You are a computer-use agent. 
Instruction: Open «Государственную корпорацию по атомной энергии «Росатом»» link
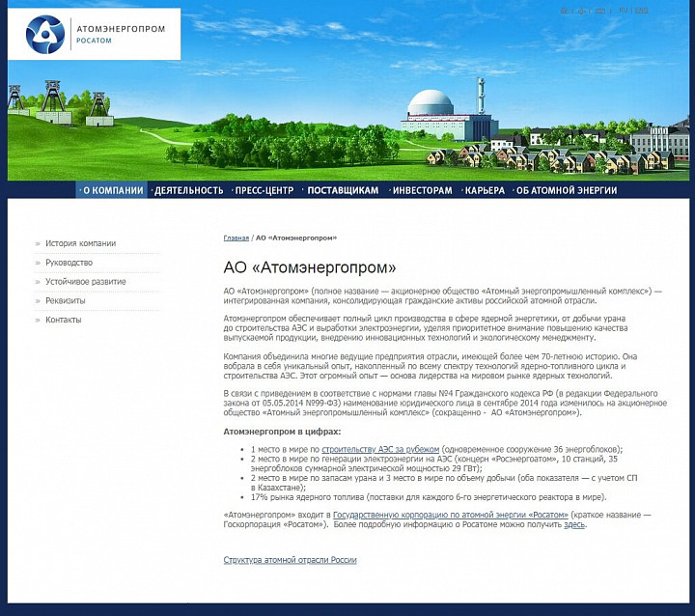[451, 515]
